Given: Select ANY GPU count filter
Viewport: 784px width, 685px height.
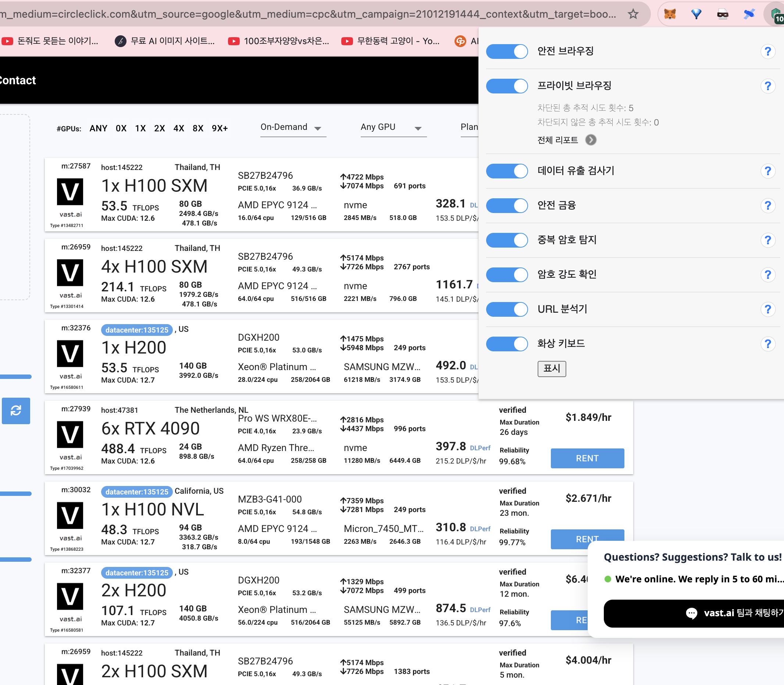Looking at the screenshot, I should coord(98,128).
